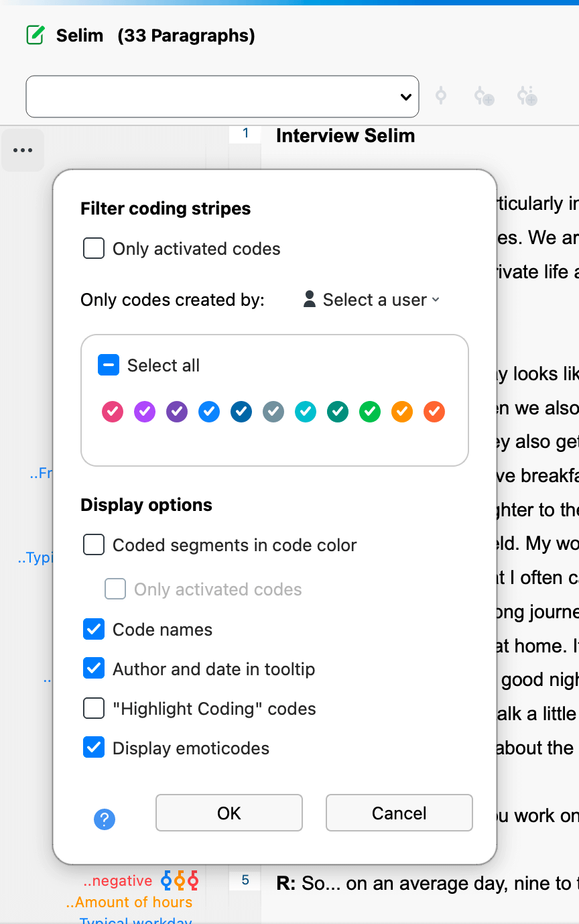The image size is (579, 924).
Task: Click the blue emoticode next to negative
Action: pos(166,880)
